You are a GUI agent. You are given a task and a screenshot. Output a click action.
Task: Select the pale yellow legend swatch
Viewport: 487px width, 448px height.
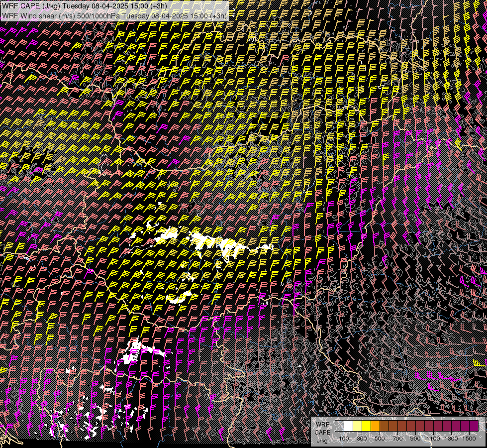[x=358, y=426]
